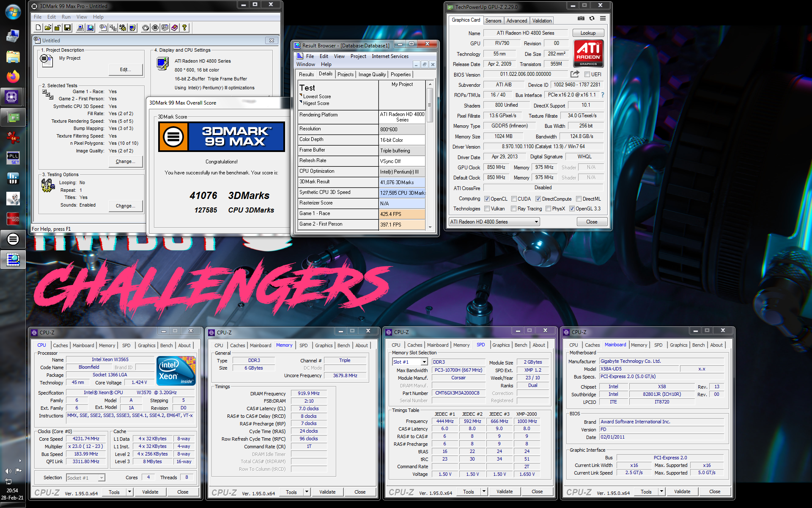Screen dimensions: 812x508
Task: Click Validate in the CPU-Z SPD window
Action: click(x=505, y=491)
